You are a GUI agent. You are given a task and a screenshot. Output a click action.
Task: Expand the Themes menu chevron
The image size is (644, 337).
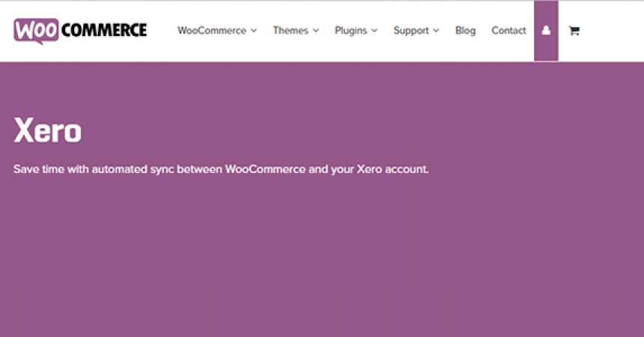tap(316, 31)
